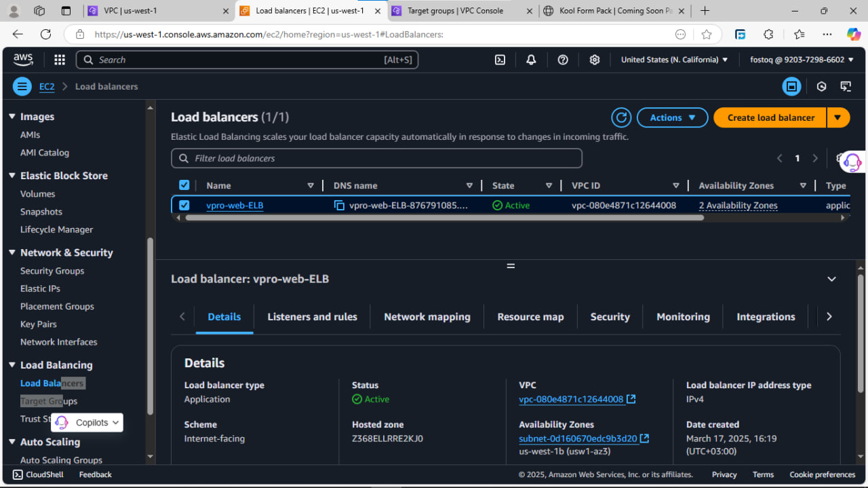
Task: Open CloudShell icon in top navigation bar
Action: tap(500, 60)
